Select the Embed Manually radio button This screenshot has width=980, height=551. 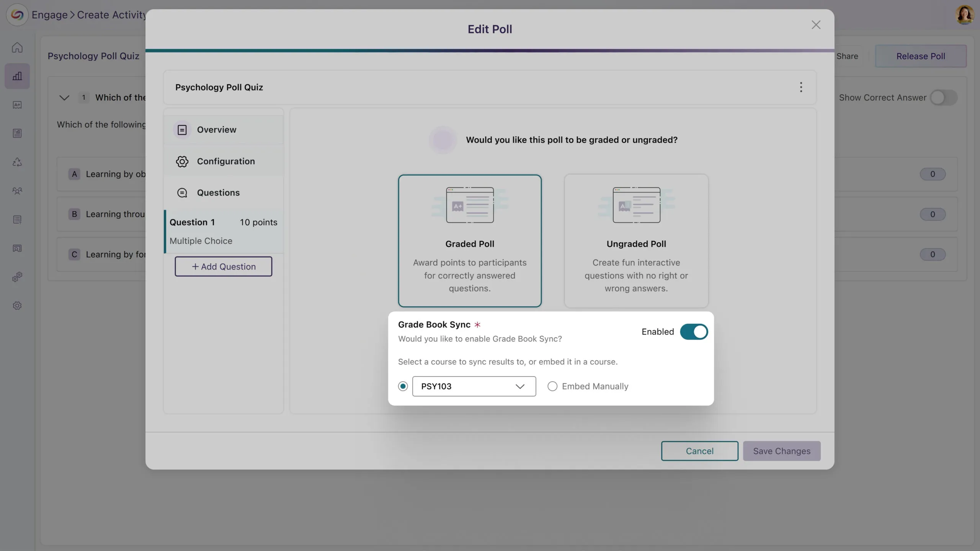click(552, 386)
